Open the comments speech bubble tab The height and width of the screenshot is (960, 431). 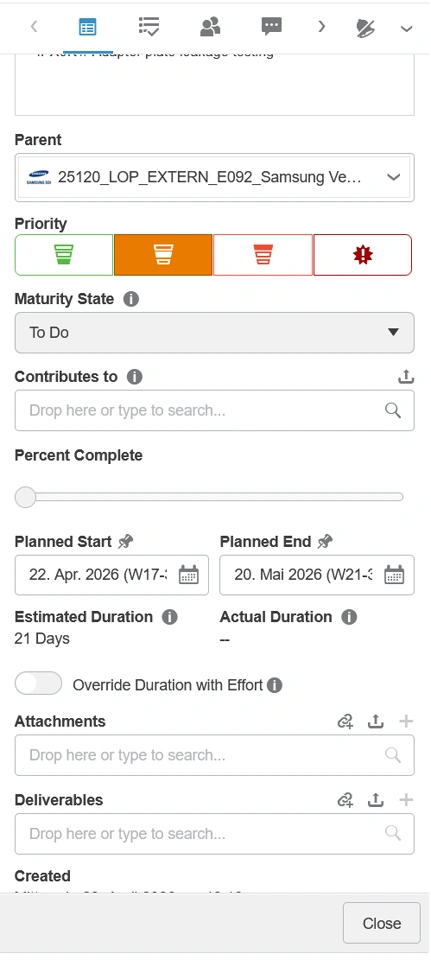[x=271, y=26]
